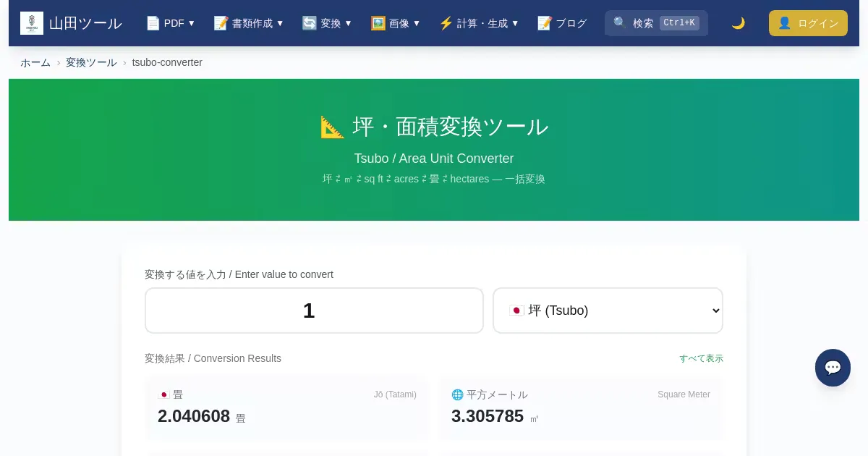Click the 変換ツール breadcrumb link
This screenshot has height=456, width=868.
tap(91, 62)
